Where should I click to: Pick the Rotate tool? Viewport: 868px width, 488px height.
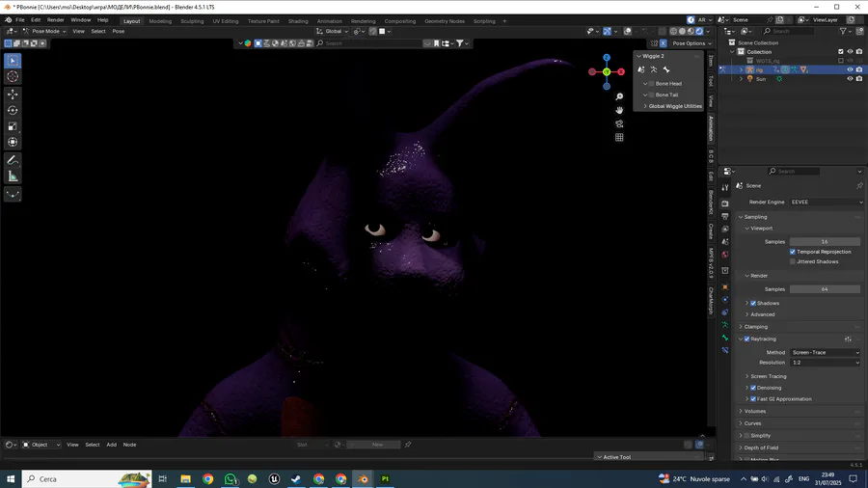coord(13,111)
